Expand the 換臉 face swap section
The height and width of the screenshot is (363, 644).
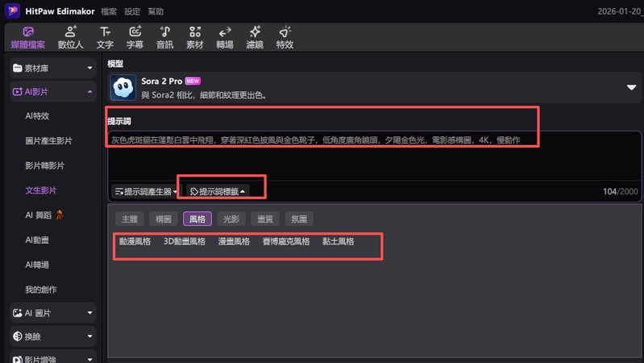53,336
